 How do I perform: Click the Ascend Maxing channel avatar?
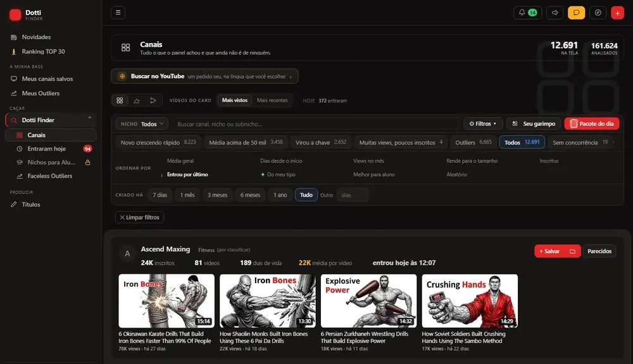pos(127,254)
